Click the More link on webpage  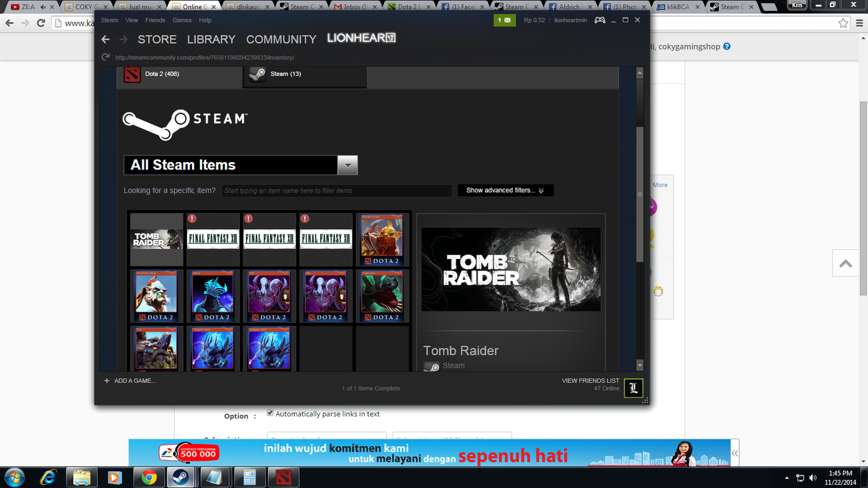660,185
